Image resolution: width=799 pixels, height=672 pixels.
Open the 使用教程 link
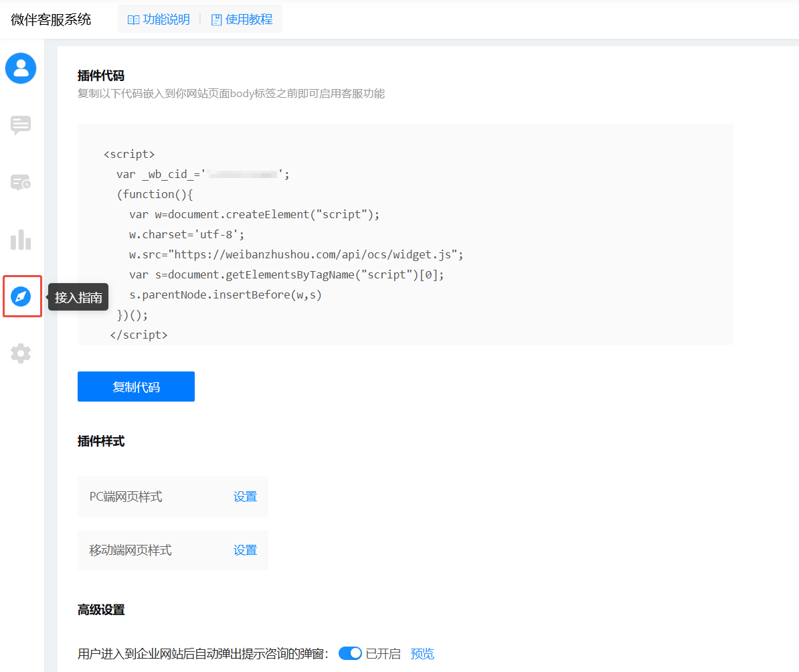point(249,19)
